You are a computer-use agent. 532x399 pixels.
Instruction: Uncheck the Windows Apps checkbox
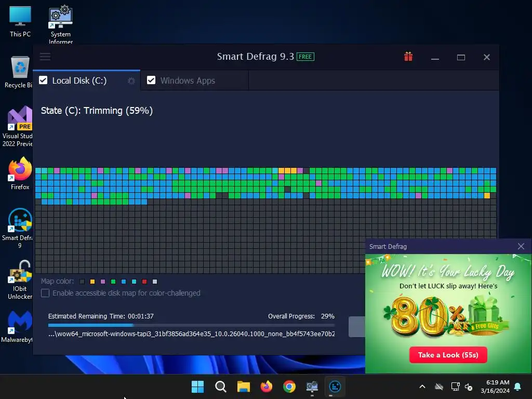click(151, 80)
